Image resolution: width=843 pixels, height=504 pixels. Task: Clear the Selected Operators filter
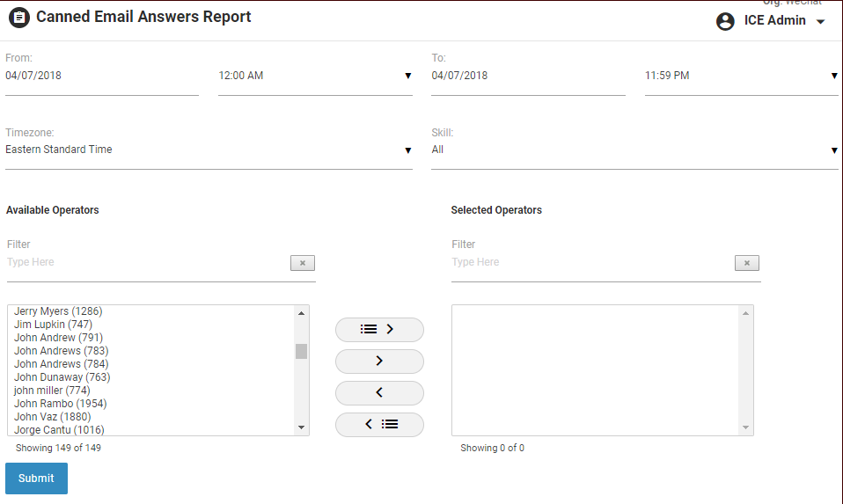click(x=746, y=263)
